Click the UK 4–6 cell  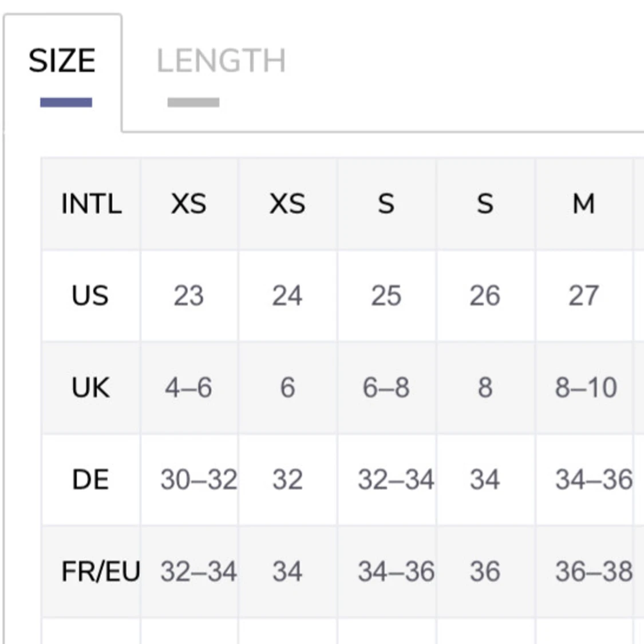point(189,388)
